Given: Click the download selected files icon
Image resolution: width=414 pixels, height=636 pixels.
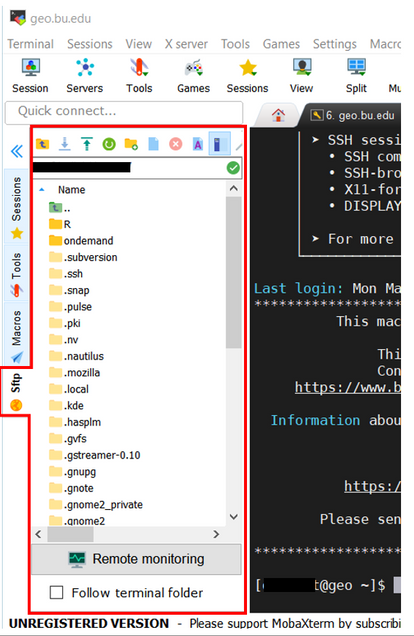Looking at the screenshot, I should (64, 144).
